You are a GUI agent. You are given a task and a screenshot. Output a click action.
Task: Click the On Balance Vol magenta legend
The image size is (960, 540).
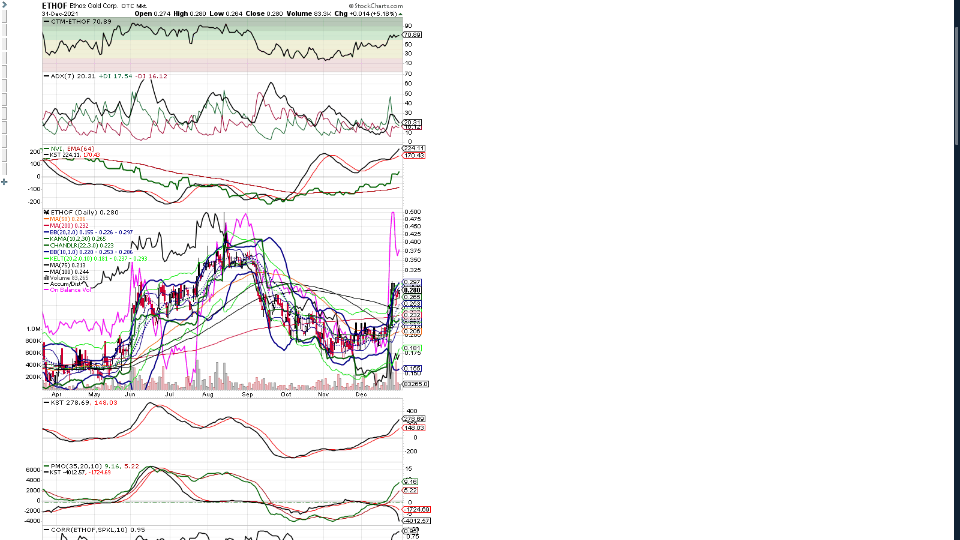(70, 290)
